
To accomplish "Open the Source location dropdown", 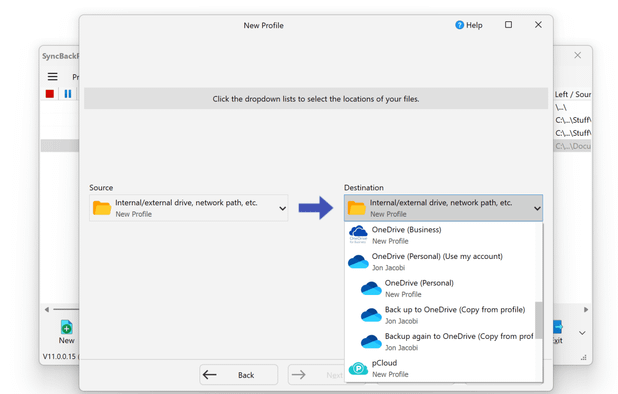I will [188, 208].
